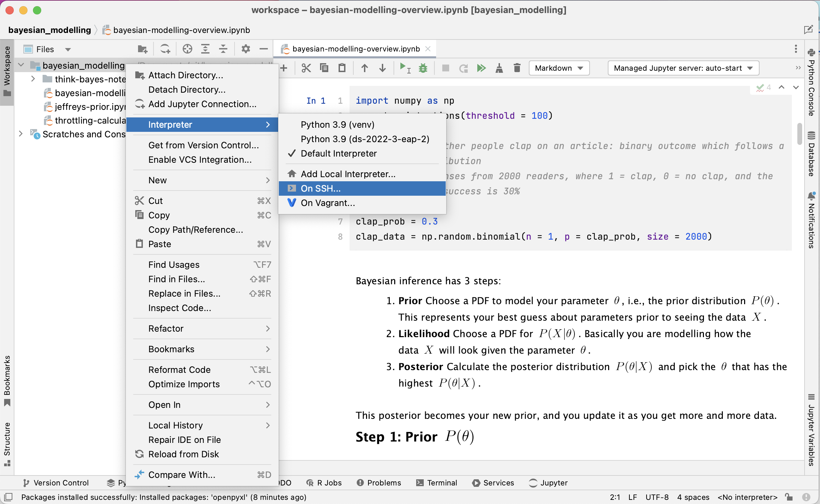Click Reload from Disk menu entry
The width and height of the screenshot is (820, 504).
[203, 454]
